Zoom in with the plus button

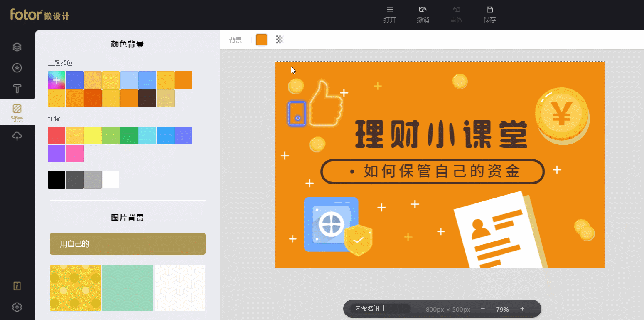point(522,309)
